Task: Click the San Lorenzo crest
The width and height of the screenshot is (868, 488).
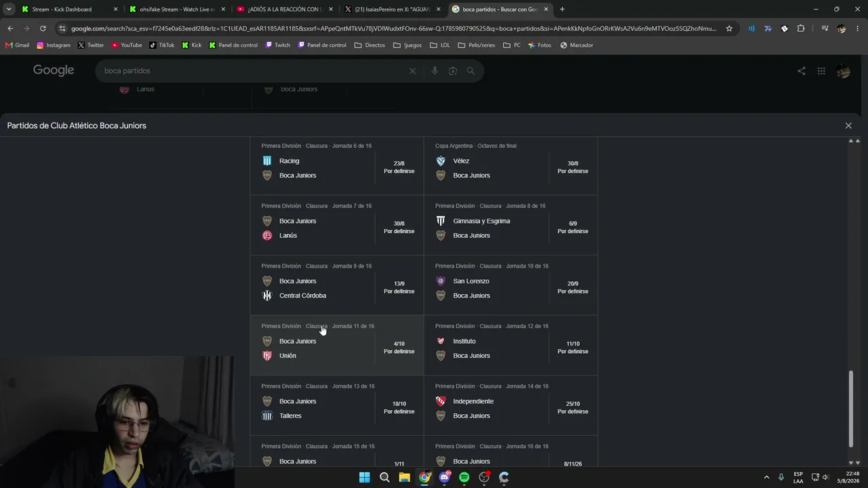Action: [441, 281]
